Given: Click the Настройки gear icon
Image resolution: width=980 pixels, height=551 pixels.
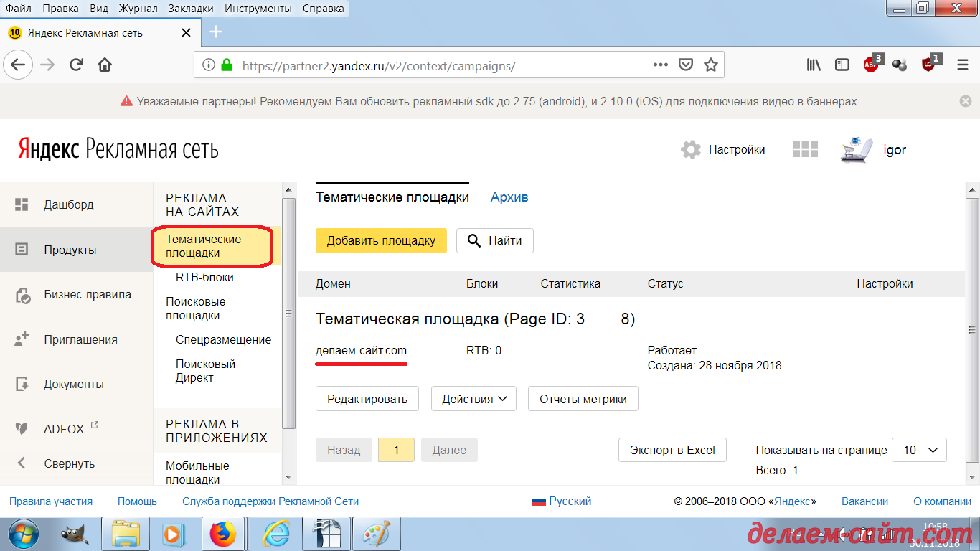Looking at the screenshot, I should 691,150.
